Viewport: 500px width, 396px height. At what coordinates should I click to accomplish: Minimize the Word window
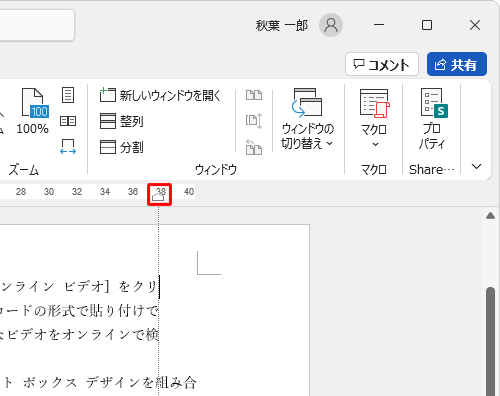coord(379,25)
